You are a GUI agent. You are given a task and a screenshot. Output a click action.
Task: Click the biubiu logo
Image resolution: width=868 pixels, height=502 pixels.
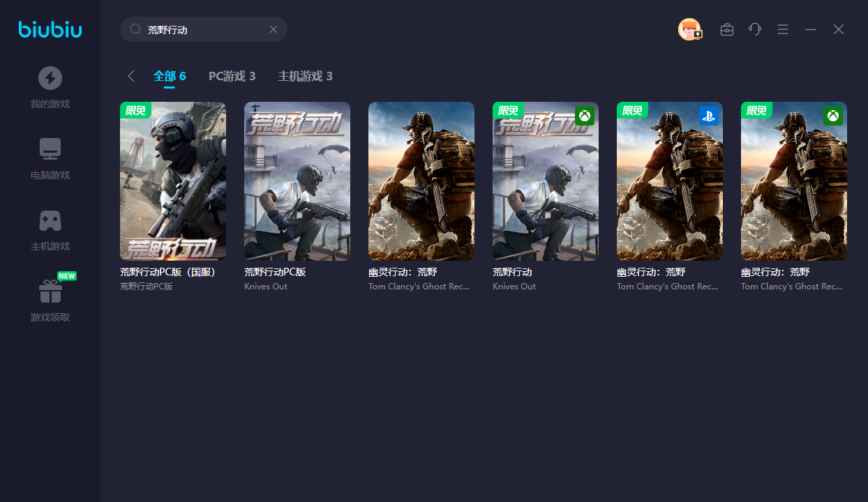pyautogui.click(x=50, y=29)
